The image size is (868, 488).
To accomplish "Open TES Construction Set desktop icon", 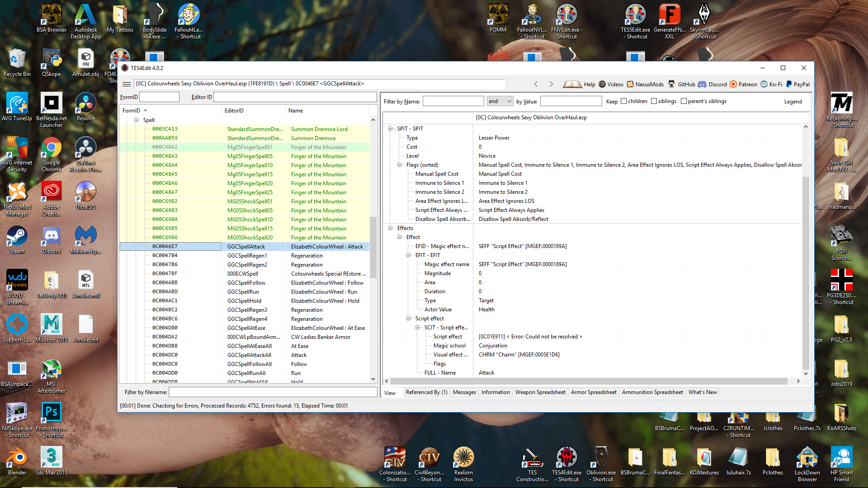I will coord(533,465).
